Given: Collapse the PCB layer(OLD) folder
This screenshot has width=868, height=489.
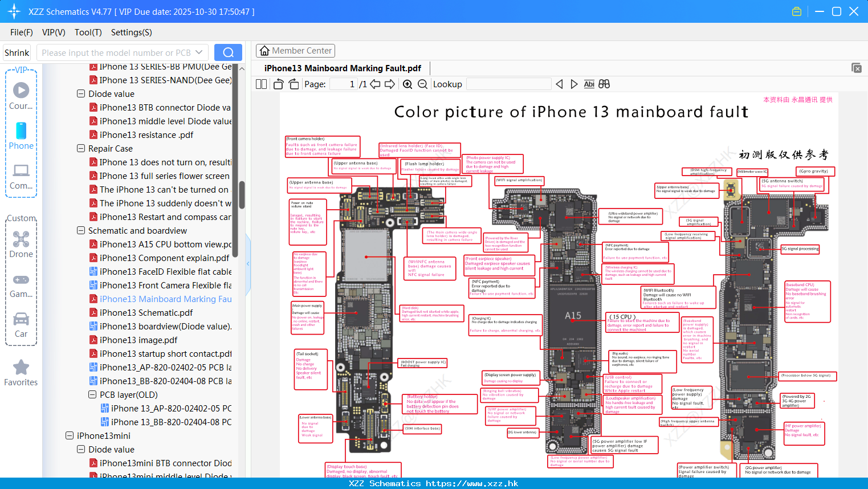Looking at the screenshot, I should click(92, 394).
